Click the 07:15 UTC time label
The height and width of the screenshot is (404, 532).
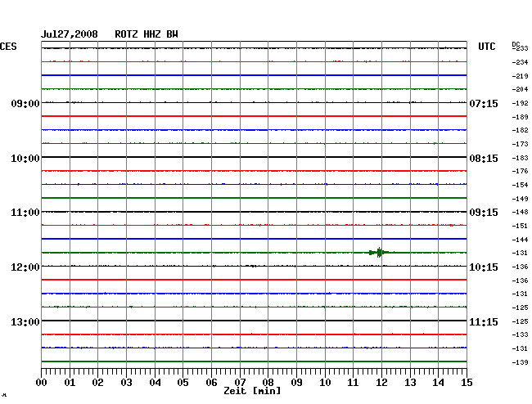(x=484, y=103)
